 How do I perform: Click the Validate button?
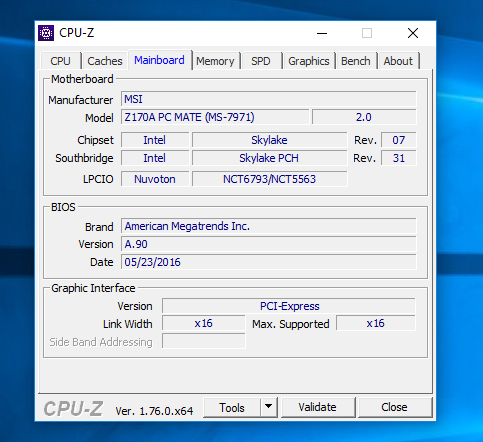(x=318, y=407)
